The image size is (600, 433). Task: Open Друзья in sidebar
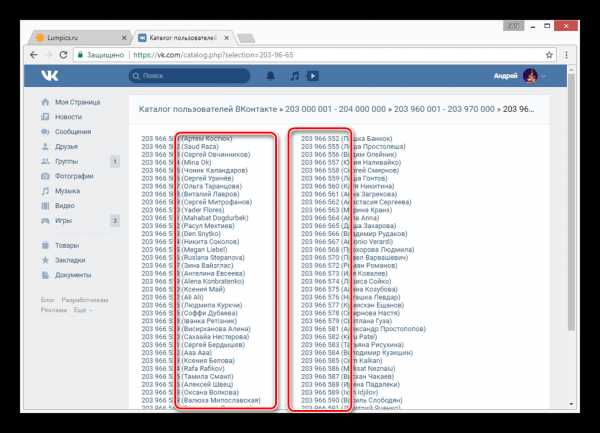[66, 146]
